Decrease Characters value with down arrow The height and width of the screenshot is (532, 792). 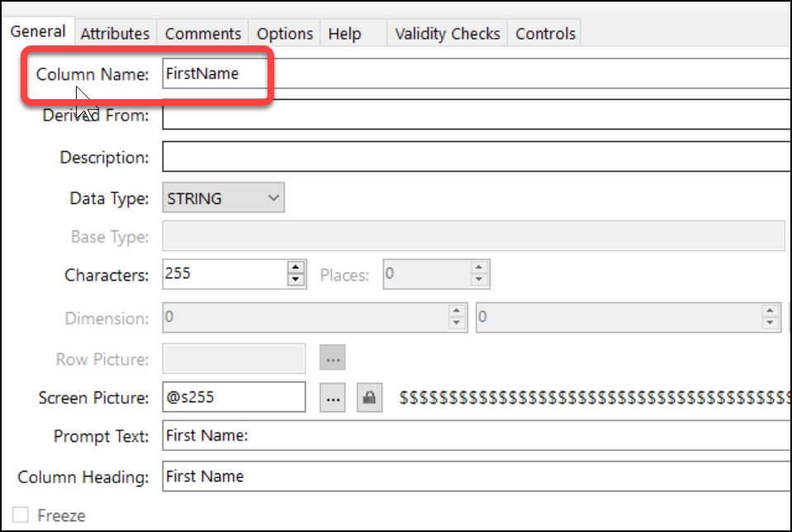pos(296,281)
